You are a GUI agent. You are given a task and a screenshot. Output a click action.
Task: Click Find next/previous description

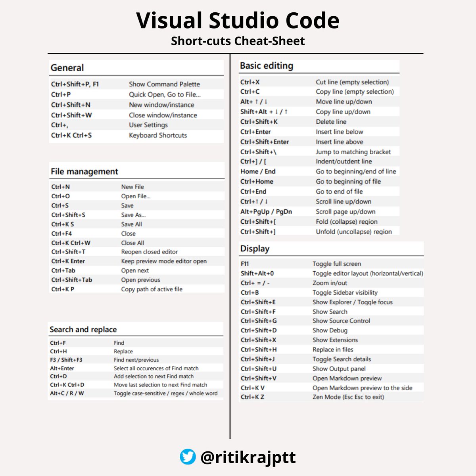(x=136, y=360)
